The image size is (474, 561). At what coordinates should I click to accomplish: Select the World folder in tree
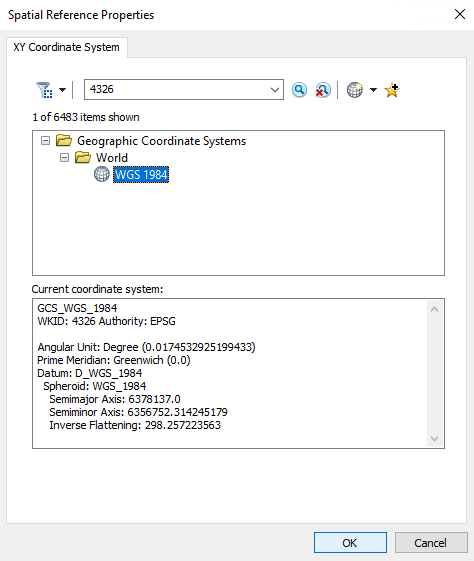[x=112, y=157]
